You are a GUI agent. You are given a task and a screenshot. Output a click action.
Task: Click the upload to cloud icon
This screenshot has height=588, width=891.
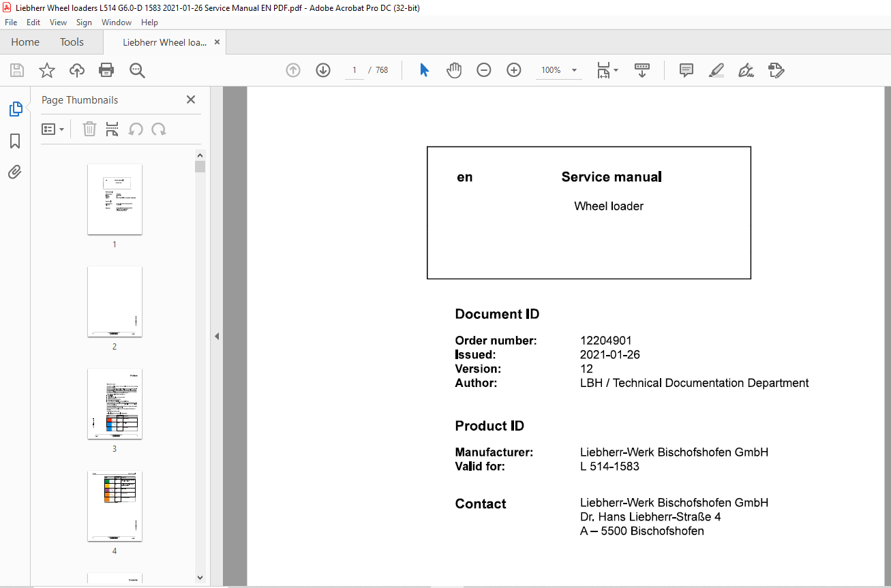(x=77, y=70)
